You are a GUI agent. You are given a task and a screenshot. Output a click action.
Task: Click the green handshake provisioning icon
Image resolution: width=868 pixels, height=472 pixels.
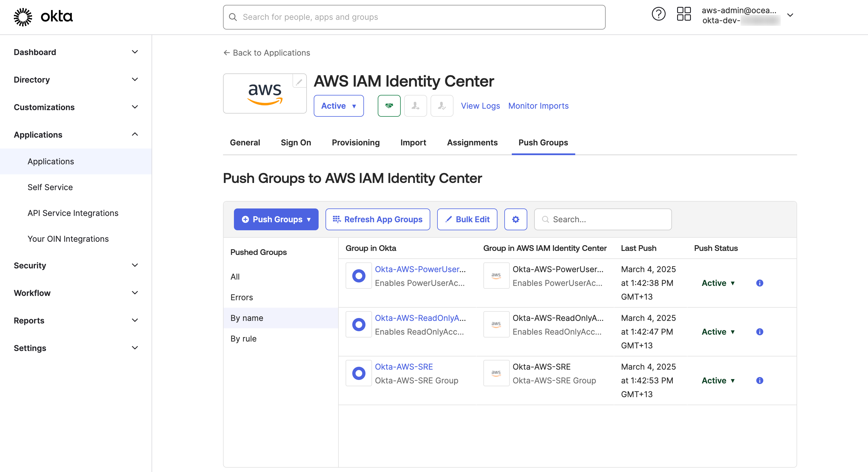pos(389,106)
